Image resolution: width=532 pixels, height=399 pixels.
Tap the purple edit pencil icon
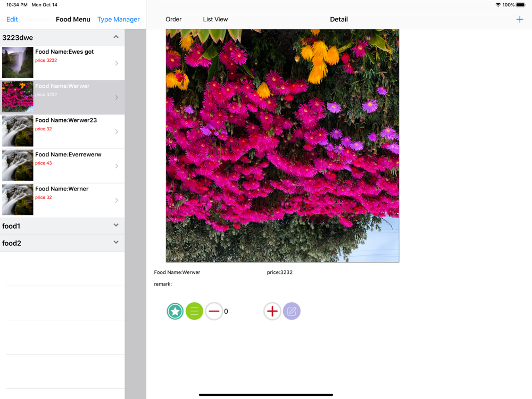click(292, 311)
